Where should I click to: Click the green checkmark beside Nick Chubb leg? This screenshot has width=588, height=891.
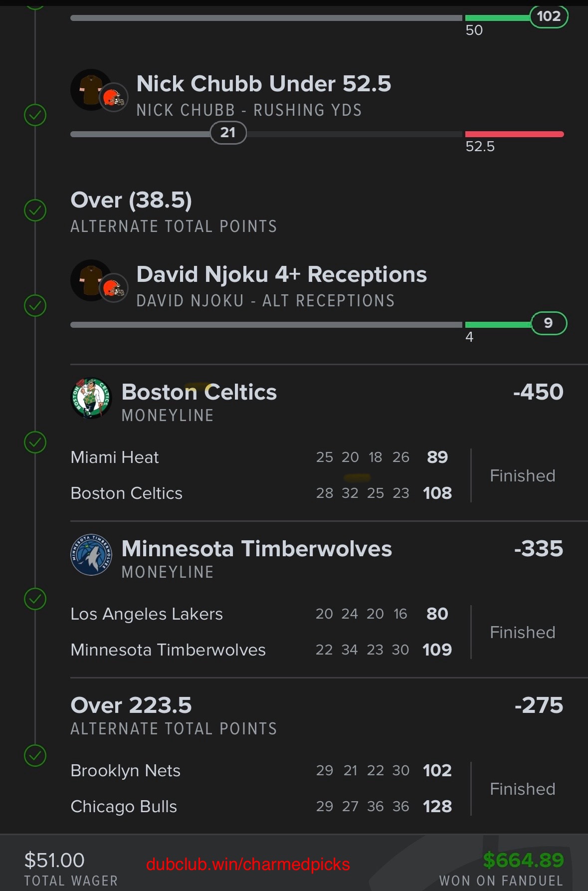coord(35,115)
